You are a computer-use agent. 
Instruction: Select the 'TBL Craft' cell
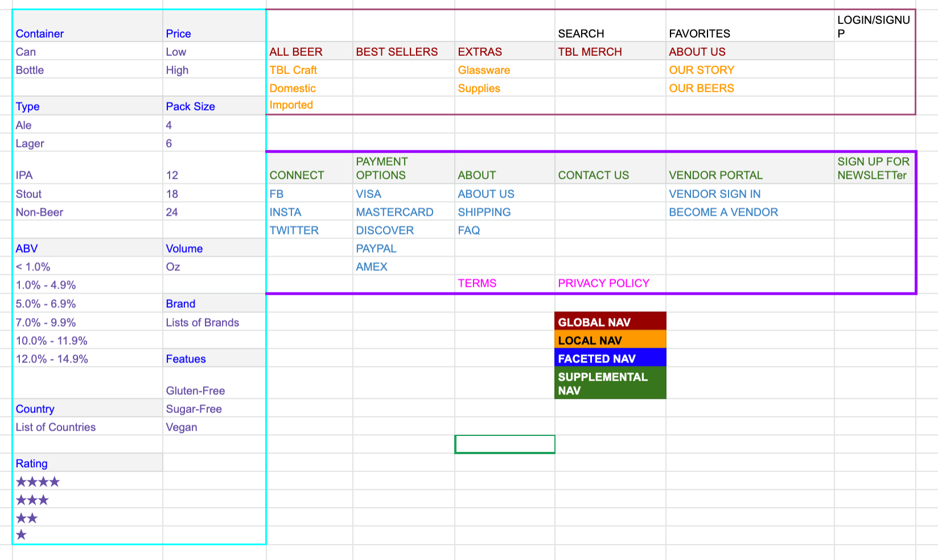(x=309, y=69)
